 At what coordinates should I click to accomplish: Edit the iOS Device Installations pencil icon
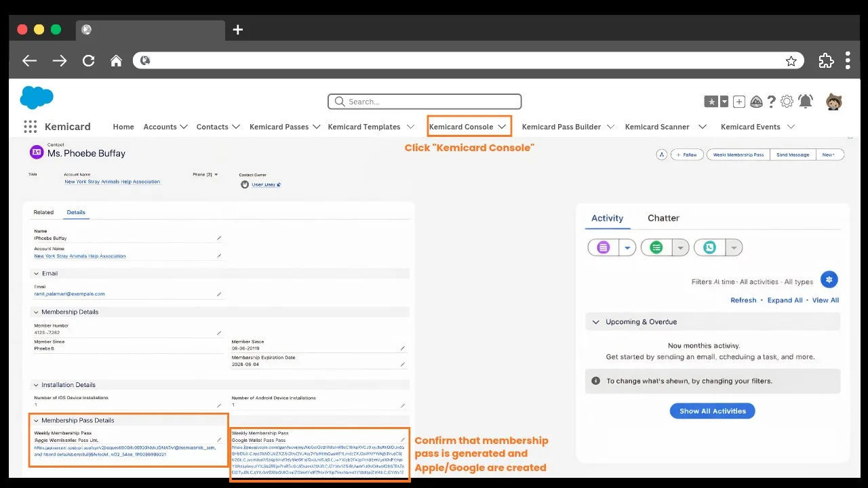pos(219,405)
